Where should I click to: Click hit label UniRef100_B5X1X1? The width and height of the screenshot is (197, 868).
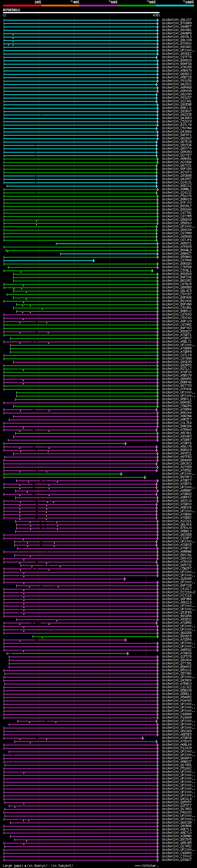[176, 670]
